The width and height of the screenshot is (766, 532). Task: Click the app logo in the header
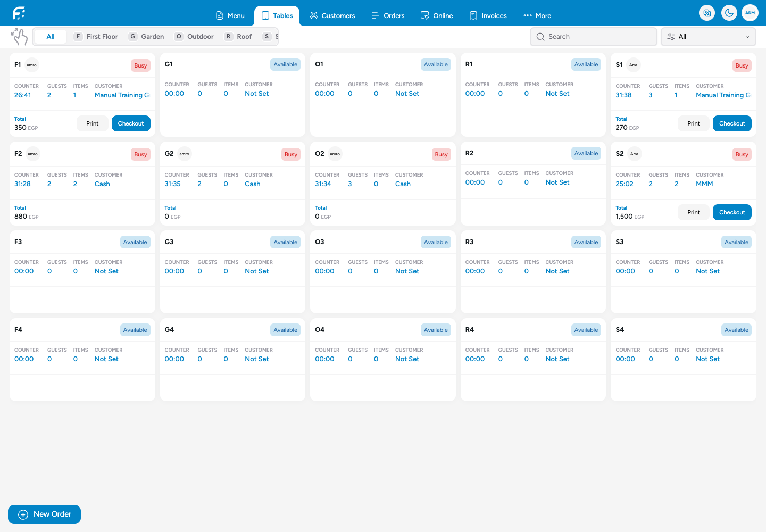19,13
